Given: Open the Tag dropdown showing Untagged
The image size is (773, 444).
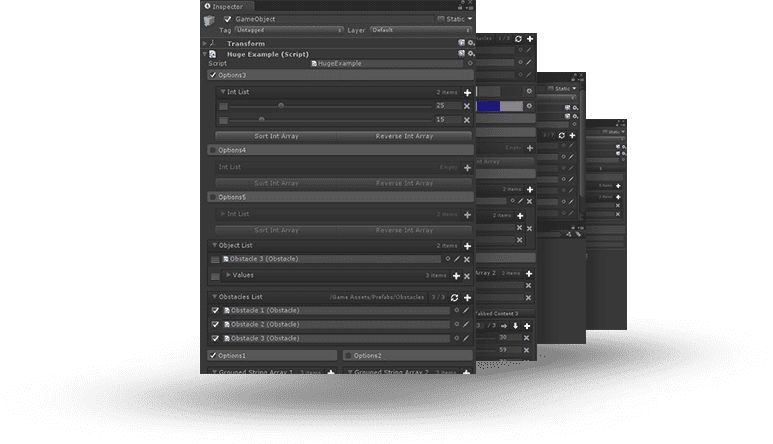Looking at the screenshot, I should [289, 30].
